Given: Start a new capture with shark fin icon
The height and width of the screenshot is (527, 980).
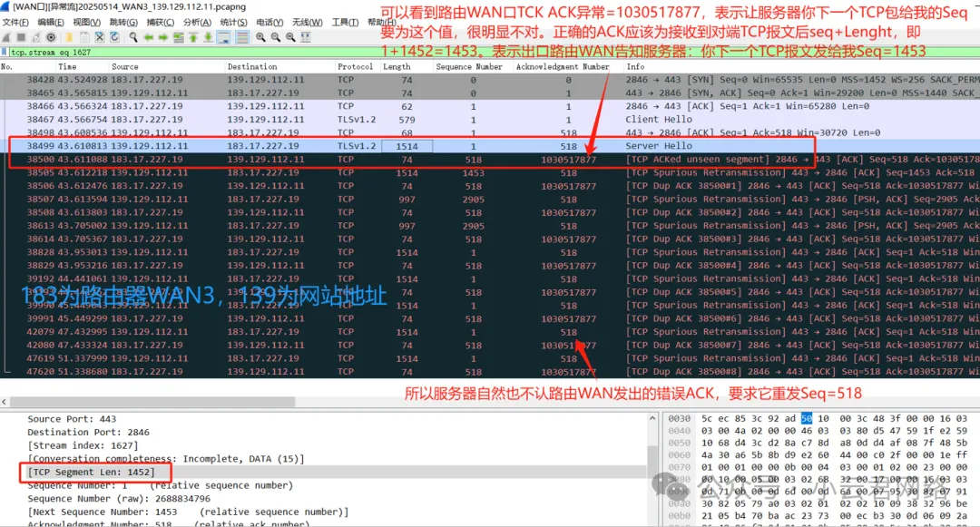Looking at the screenshot, I should [6, 37].
